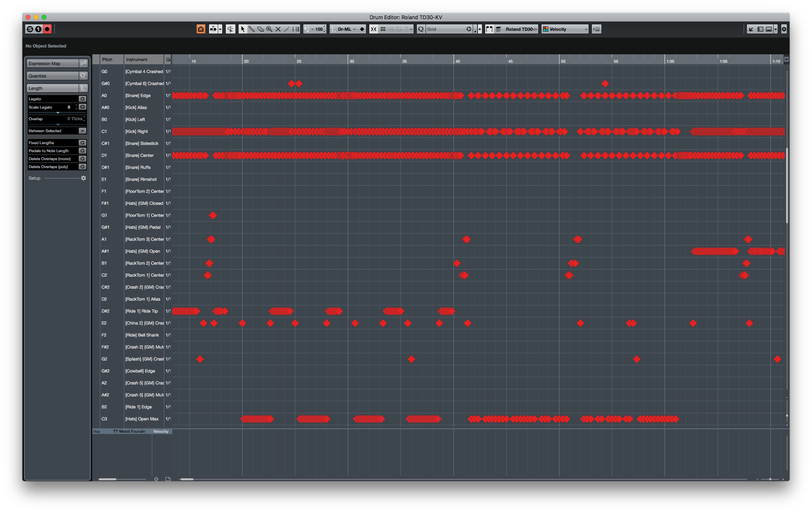812x513 pixels.
Task: Toggle lower zone visibility
Action: coord(769,29)
